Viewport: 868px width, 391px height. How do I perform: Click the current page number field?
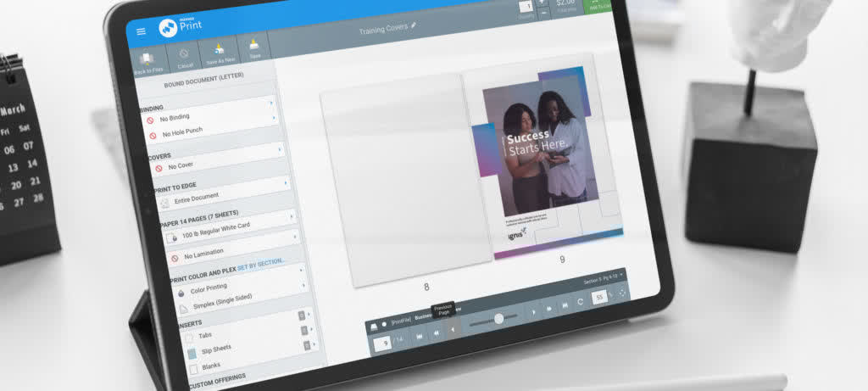[x=382, y=344]
